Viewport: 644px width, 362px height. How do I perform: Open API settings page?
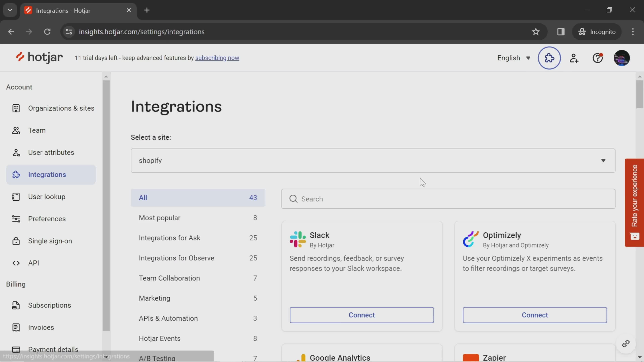click(33, 263)
